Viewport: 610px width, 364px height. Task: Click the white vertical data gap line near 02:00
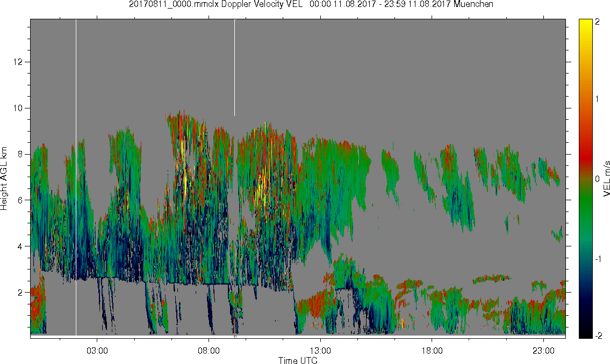[x=76, y=177]
